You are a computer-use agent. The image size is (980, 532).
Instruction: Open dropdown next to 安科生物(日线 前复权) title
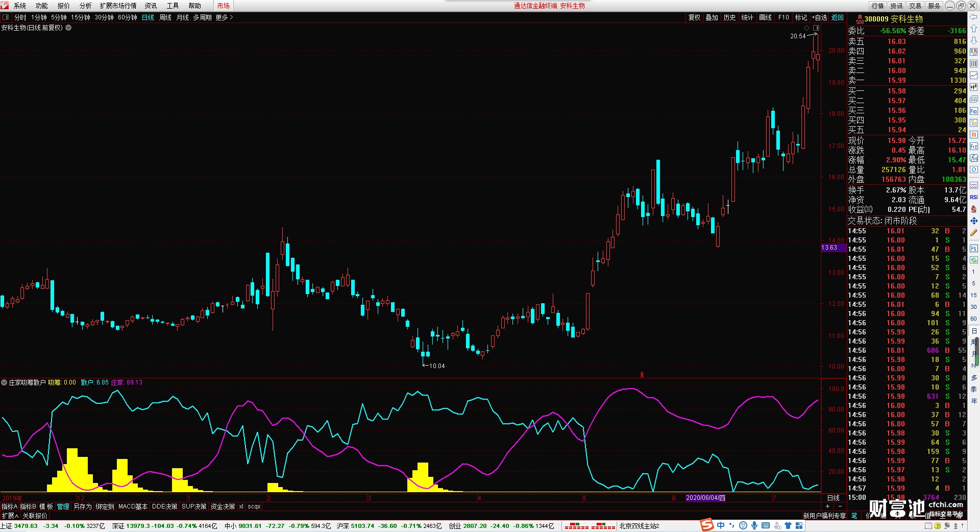pyautogui.click(x=68, y=28)
